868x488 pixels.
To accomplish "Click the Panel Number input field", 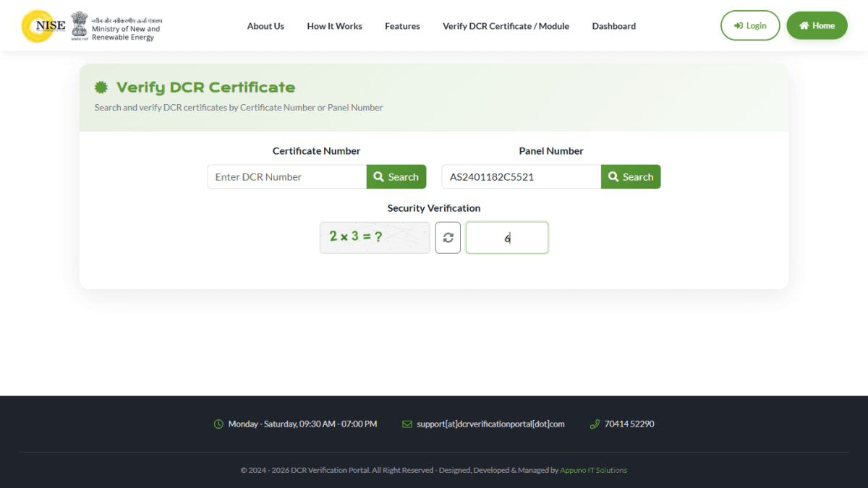I will pos(521,177).
